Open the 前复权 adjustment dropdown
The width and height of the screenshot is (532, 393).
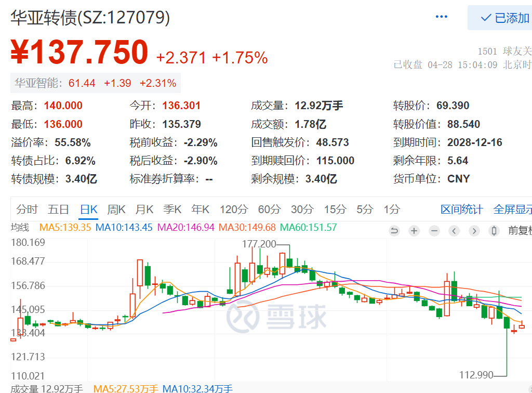click(520, 231)
